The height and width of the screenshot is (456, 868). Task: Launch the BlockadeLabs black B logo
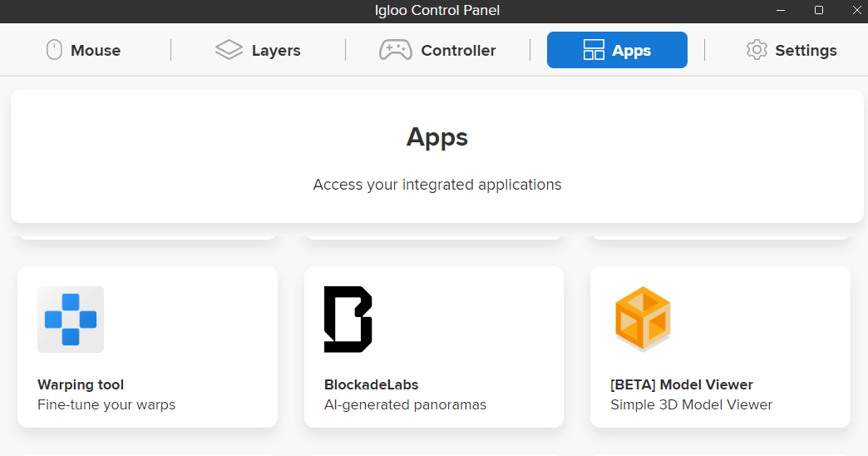pos(348,320)
